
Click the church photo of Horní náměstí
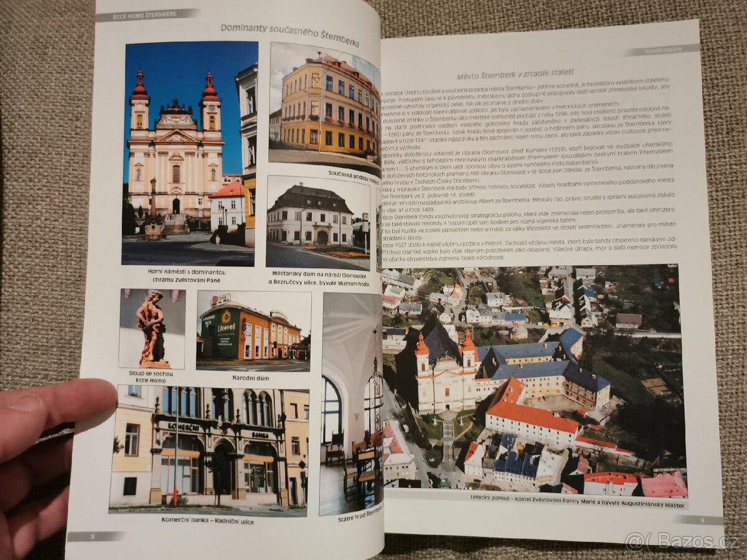click(190, 154)
